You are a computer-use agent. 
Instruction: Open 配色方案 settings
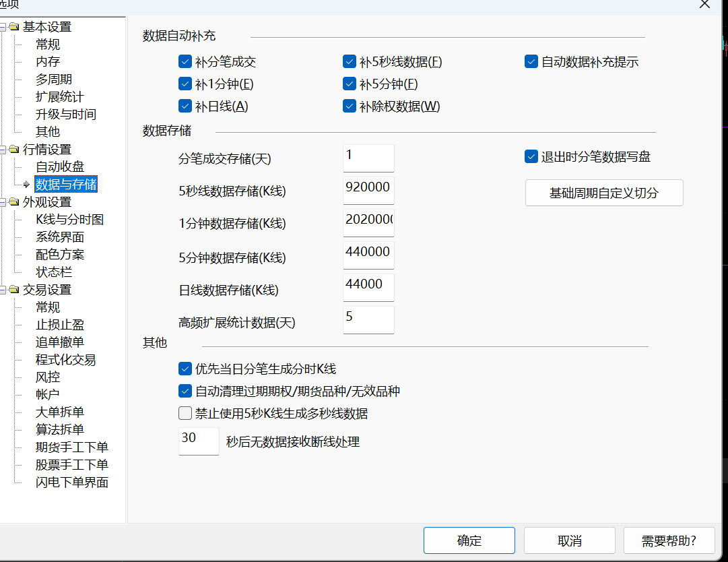pyautogui.click(x=60, y=255)
